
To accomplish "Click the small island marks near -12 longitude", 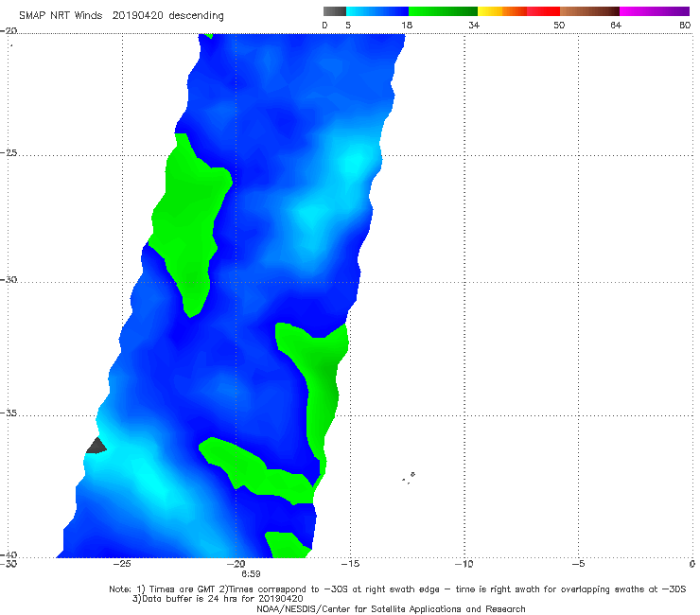I will coord(409,478).
